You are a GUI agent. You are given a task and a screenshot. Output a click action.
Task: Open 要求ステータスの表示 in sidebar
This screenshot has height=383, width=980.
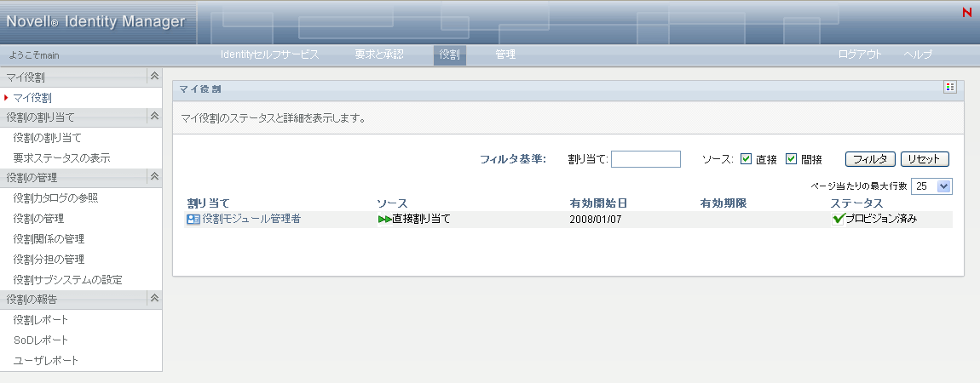(62, 157)
